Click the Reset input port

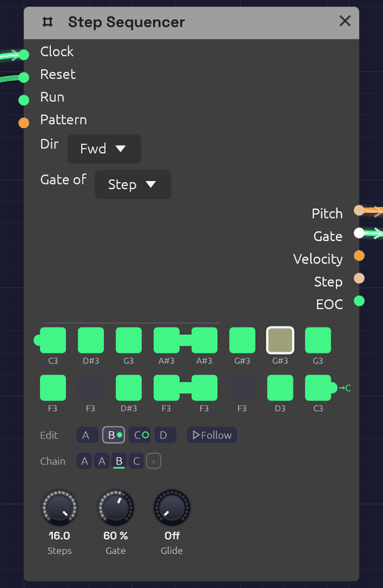pyautogui.click(x=24, y=77)
